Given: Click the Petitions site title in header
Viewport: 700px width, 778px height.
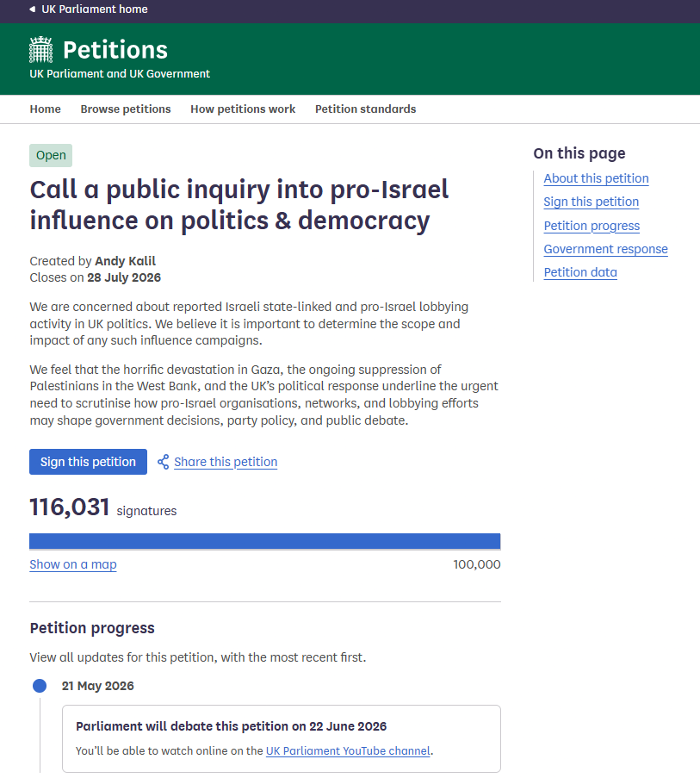Looking at the screenshot, I should coord(115,50).
